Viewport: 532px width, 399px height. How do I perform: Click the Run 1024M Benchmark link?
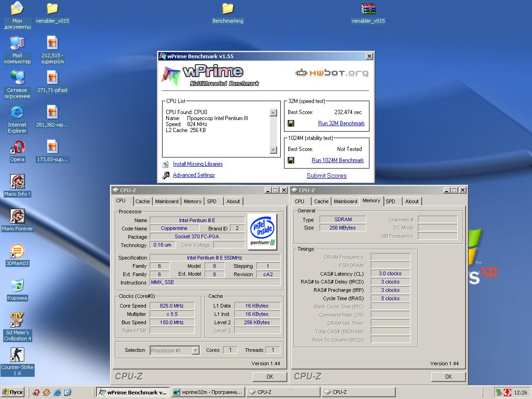338,160
